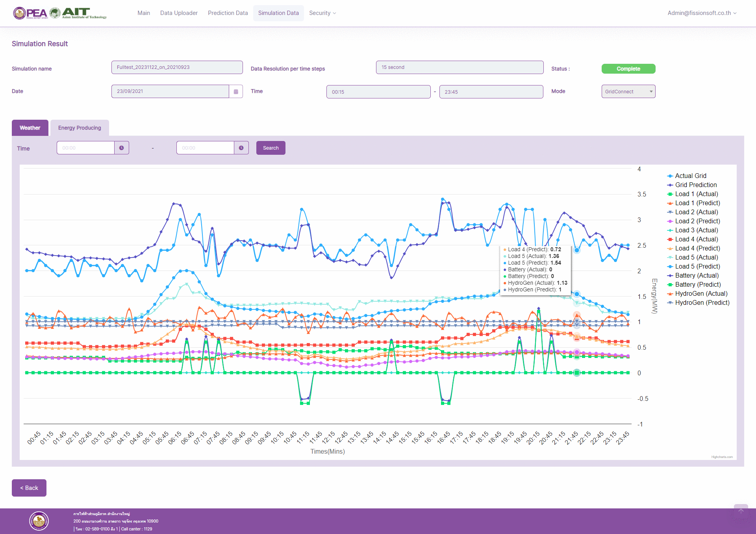Viewport: 756px width, 534px height.
Task: Switch to Energy Producing tab
Action: 80,128
